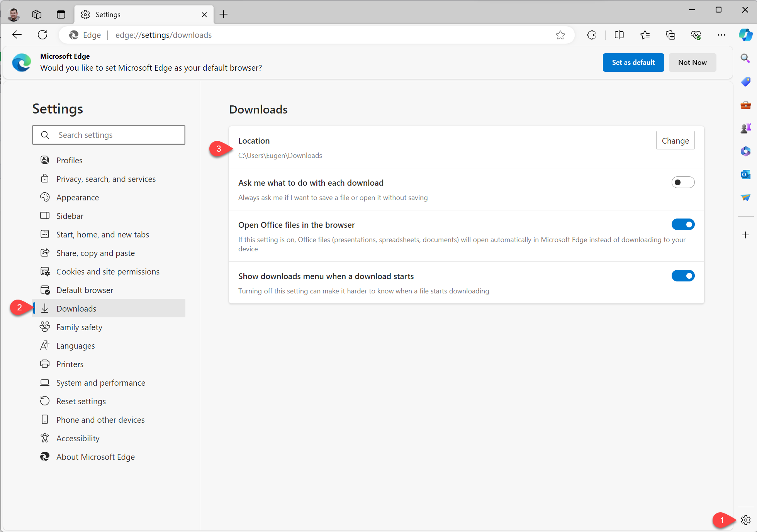The height and width of the screenshot is (532, 757).
Task: Click the Edge site info chip
Action: point(85,35)
